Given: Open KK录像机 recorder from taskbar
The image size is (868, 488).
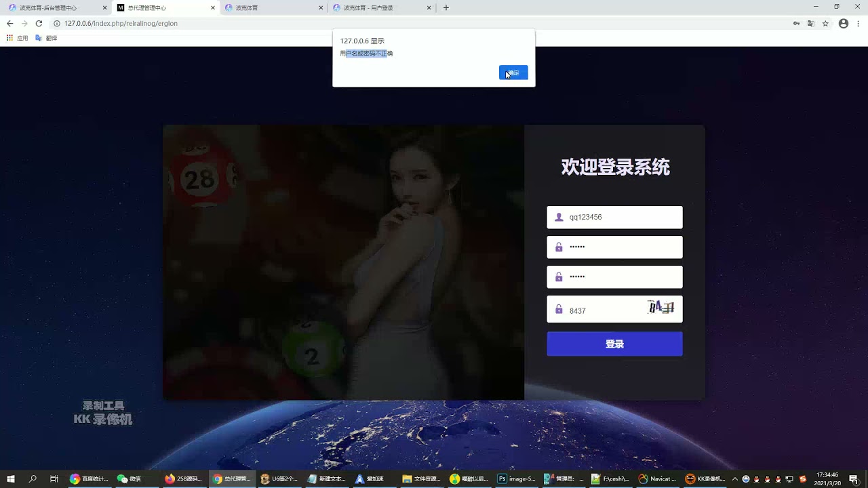Looking at the screenshot, I should coord(706,479).
